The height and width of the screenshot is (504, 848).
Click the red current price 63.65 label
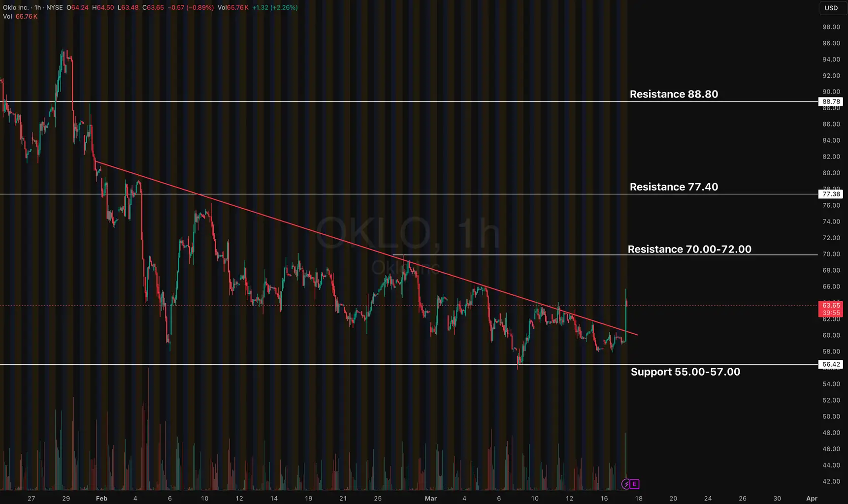click(831, 306)
